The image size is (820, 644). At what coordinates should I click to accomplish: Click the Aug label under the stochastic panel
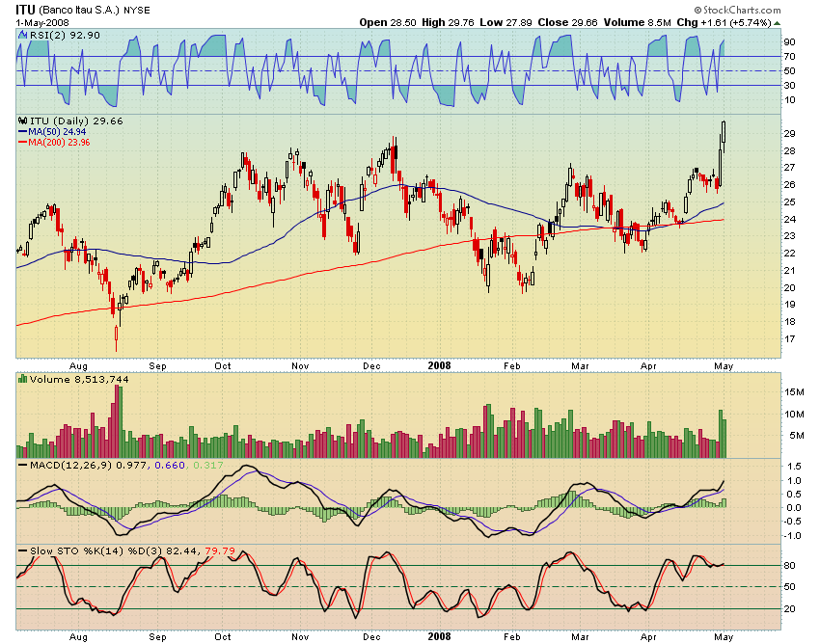click(78, 636)
